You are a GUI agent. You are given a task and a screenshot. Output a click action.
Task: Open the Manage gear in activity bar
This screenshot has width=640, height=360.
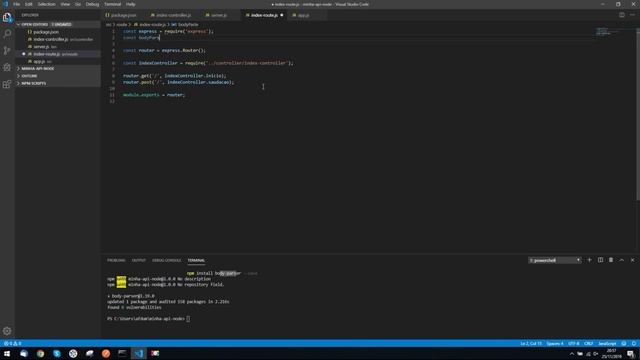click(x=7, y=331)
